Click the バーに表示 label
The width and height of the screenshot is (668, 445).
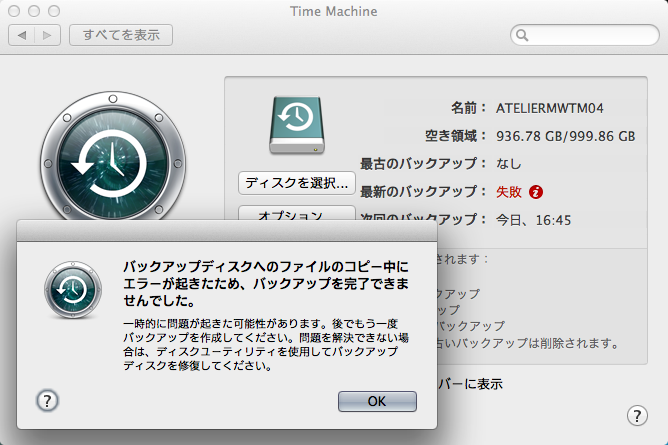tap(470, 384)
